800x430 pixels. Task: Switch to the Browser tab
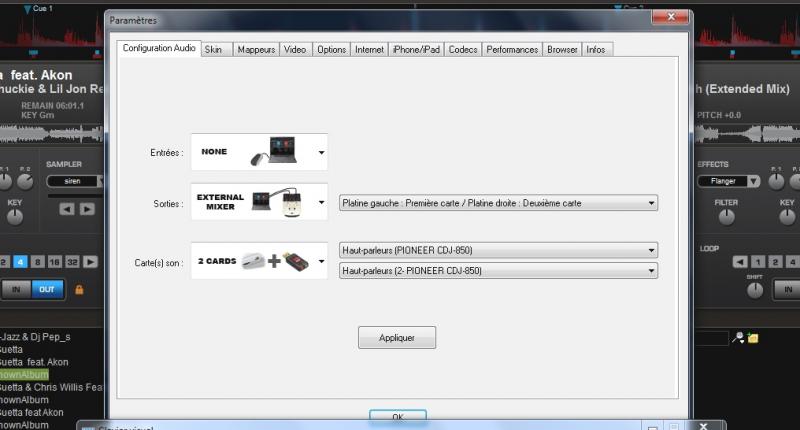click(562, 49)
